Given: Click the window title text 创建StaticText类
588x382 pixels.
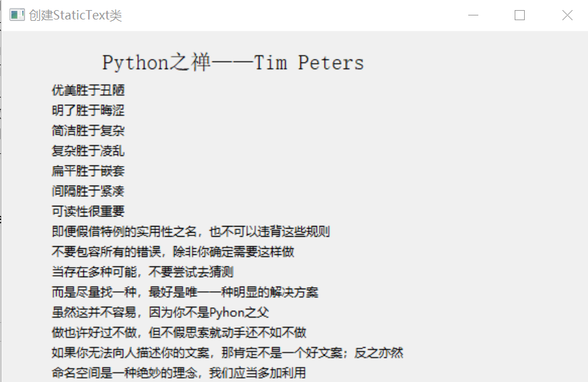Looking at the screenshot, I should tap(75, 15).
